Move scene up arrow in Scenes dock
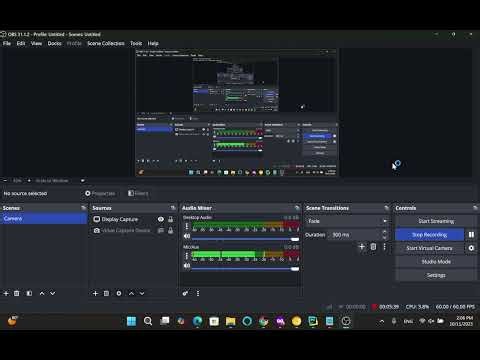 tap(42, 293)
